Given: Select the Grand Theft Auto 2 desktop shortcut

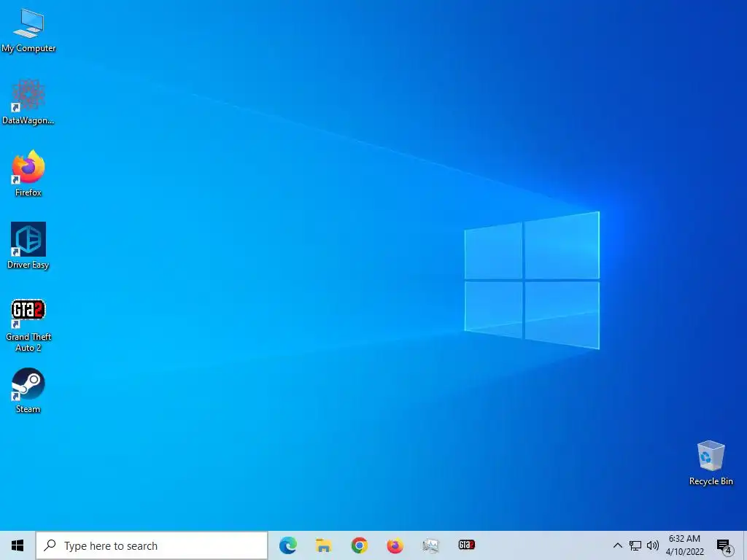Looking at the screenshot, I should (28, 326).
